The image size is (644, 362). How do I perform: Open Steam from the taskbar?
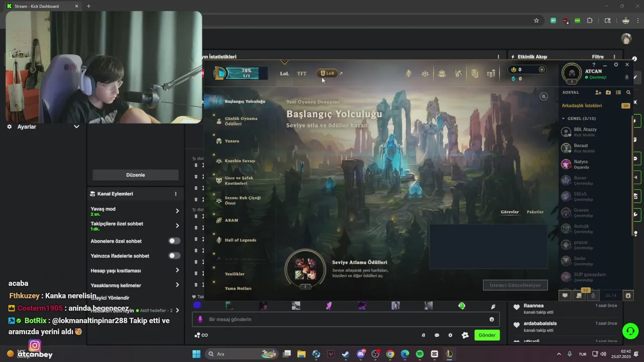(x=346, y=354)
